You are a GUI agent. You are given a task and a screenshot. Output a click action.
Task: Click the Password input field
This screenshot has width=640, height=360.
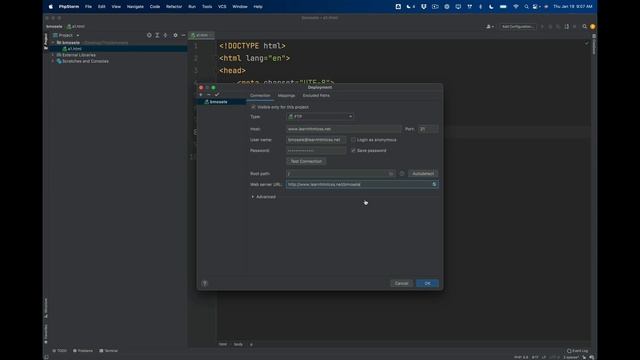pyautogui.click(x=316, y=151)
